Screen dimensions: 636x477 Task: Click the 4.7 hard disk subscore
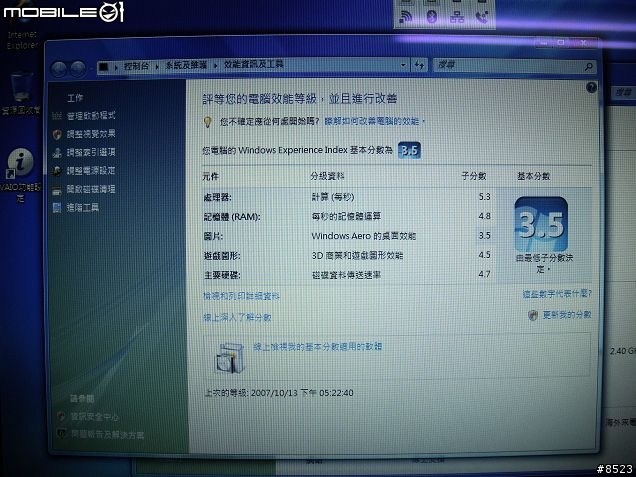point(484,274)
